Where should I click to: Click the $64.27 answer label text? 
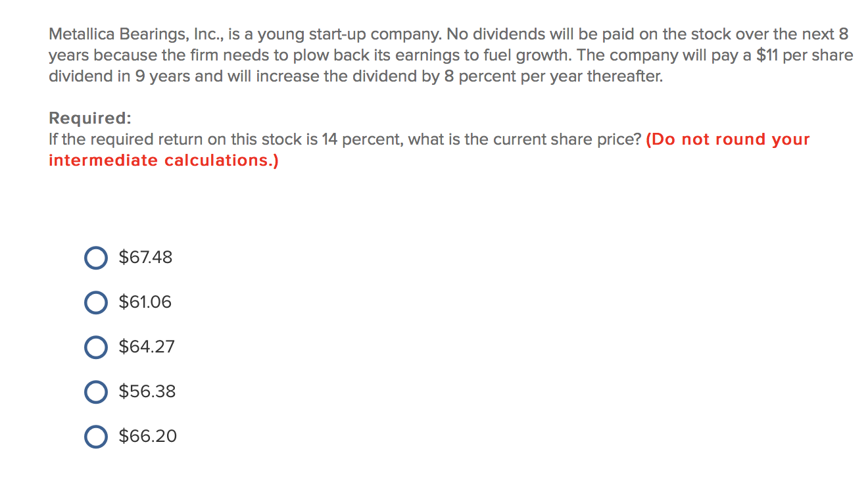[x=146, y=347]
